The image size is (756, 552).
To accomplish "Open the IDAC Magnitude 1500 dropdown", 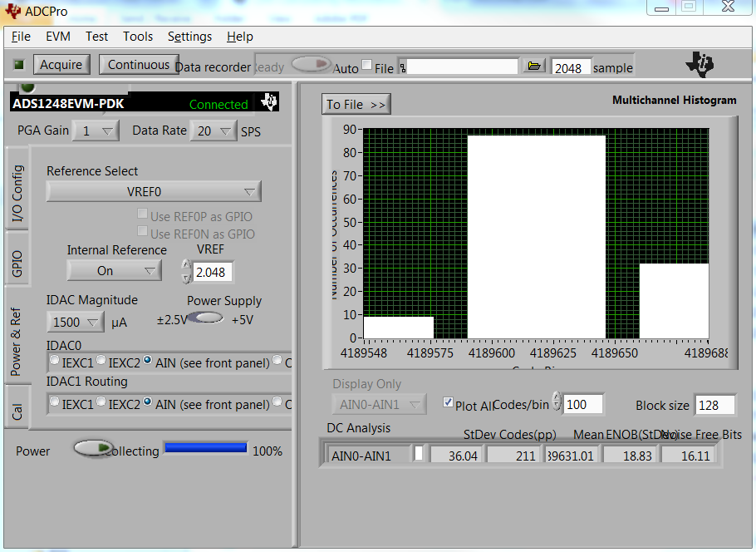I will pyautogui.click(x=76, y=322).
